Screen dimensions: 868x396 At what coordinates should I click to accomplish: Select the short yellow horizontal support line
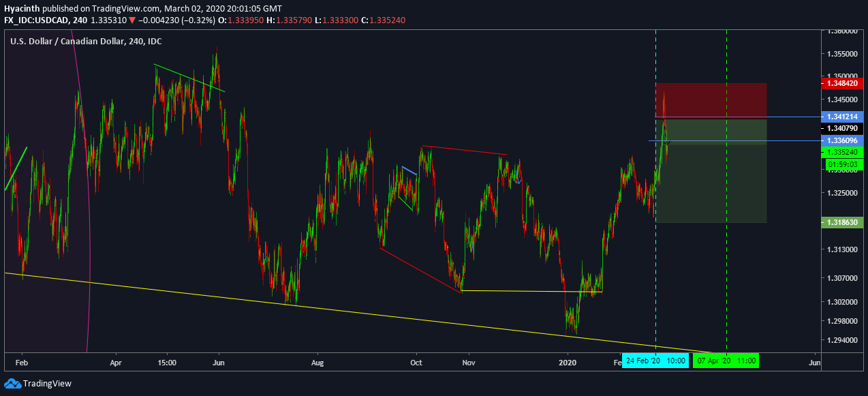(x=531, y=291)
